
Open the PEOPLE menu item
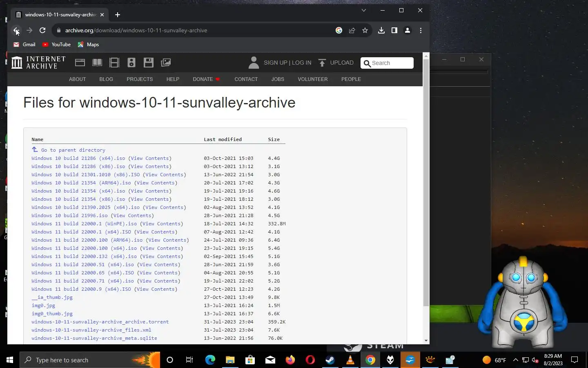[351, 79]
